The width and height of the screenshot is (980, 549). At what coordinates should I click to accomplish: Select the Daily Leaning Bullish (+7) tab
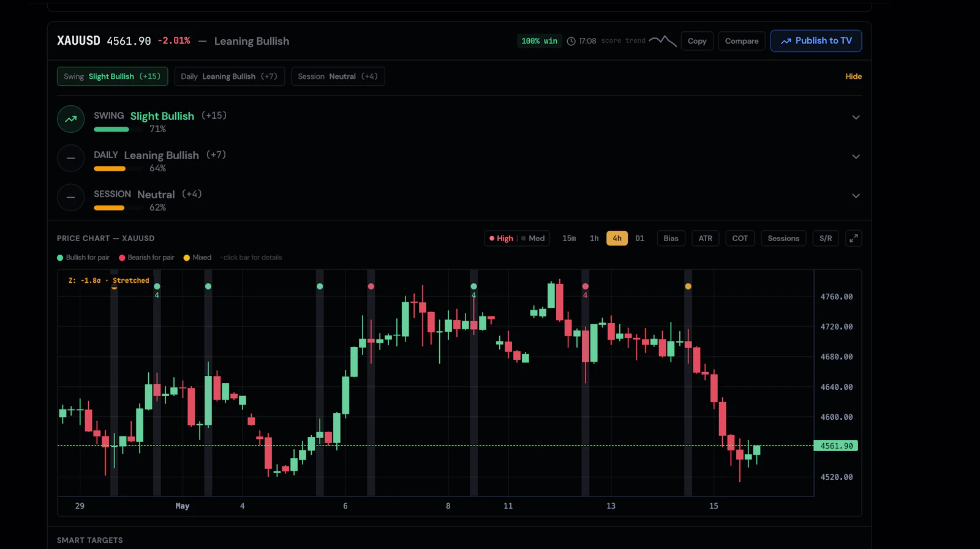229,77
